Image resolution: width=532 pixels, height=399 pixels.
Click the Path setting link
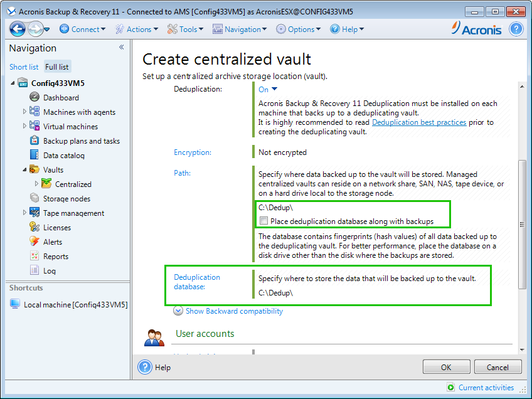point(182,173)
